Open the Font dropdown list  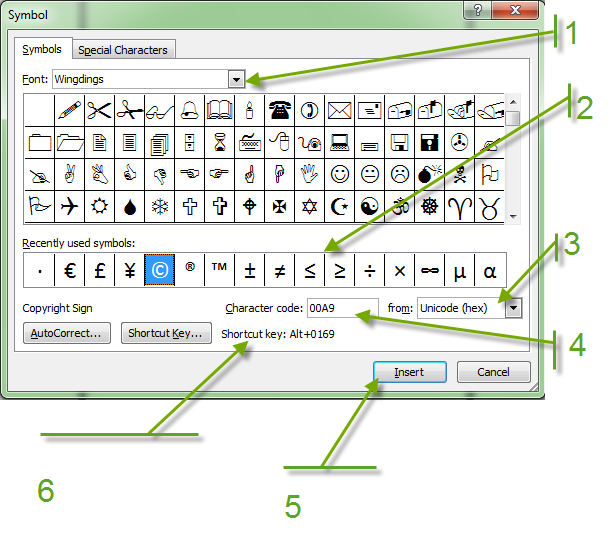pyautogui.click(x=237, y=78)
